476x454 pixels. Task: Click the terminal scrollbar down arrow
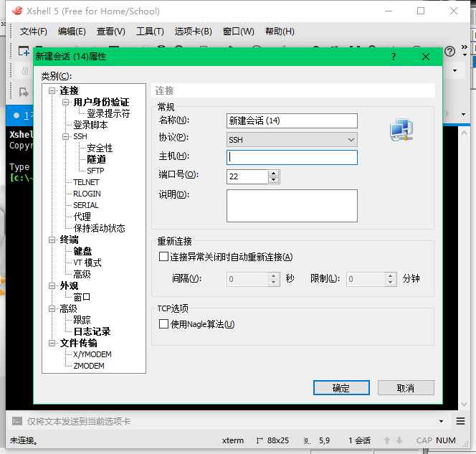coord(464,405)
